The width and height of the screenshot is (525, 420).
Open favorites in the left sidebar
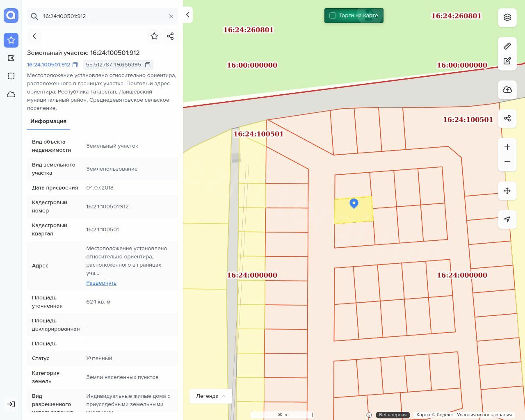coord(11,40)
